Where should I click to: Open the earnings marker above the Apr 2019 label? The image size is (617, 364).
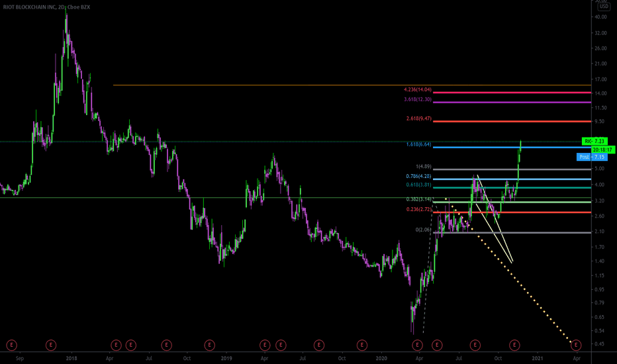coord(265,345)
